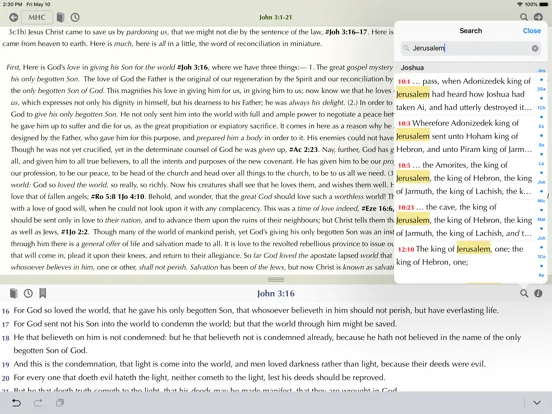Tap the magnifier search icon at top right
Image resolution: width=552 pixels, height=414 pixels.
524,17
